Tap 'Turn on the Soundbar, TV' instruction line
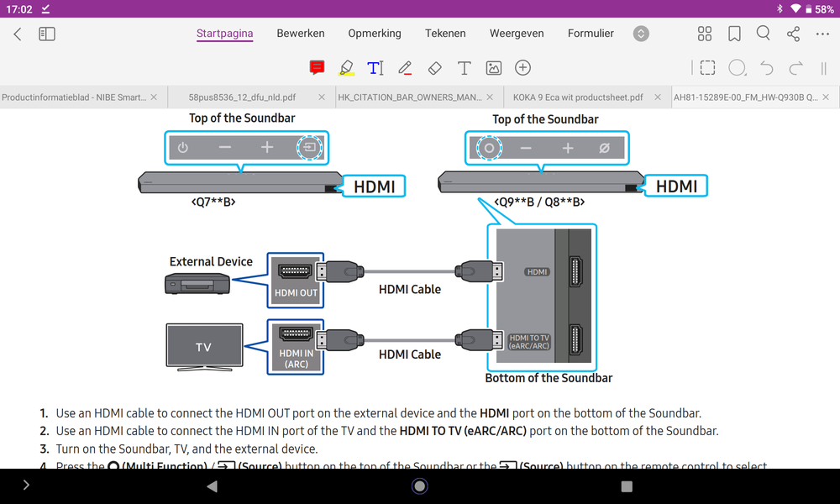 [186, 449]
